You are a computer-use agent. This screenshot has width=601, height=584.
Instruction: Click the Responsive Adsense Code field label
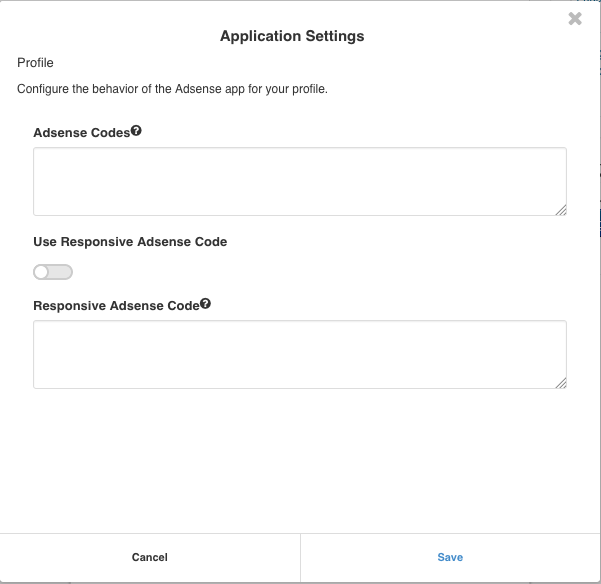coord(116,306)
